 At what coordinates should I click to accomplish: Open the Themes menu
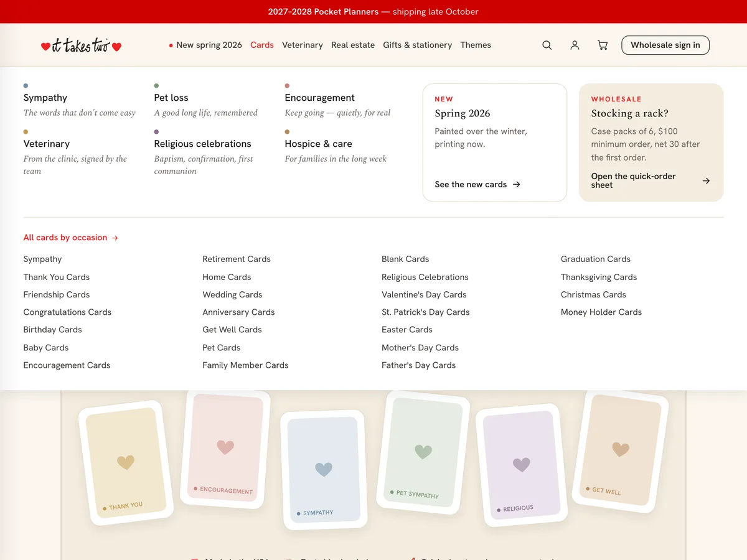[476, 45]
